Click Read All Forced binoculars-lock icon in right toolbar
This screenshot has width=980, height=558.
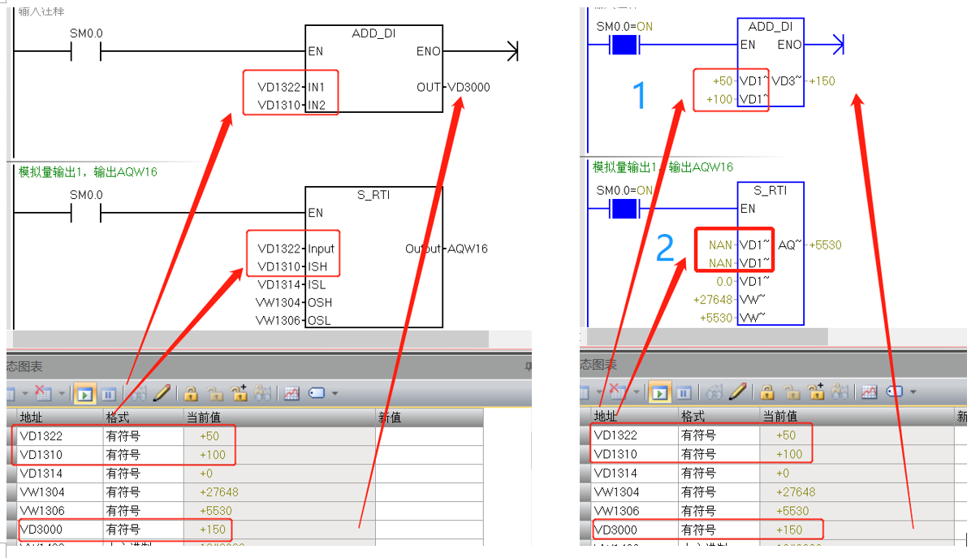coord(840,393)
